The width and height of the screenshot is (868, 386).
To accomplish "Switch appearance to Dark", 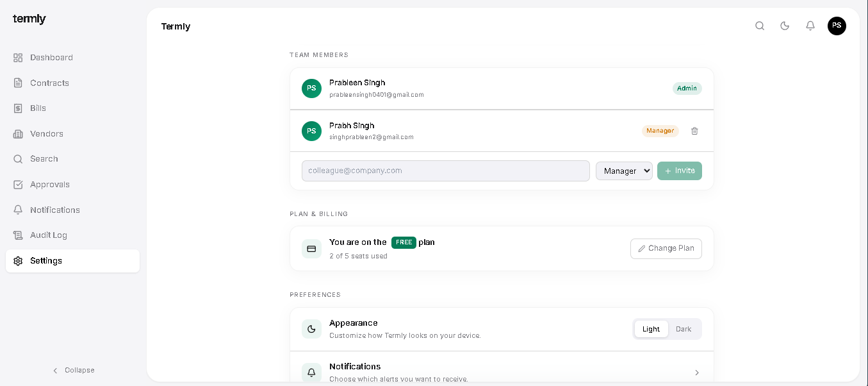I will [684, 329].
